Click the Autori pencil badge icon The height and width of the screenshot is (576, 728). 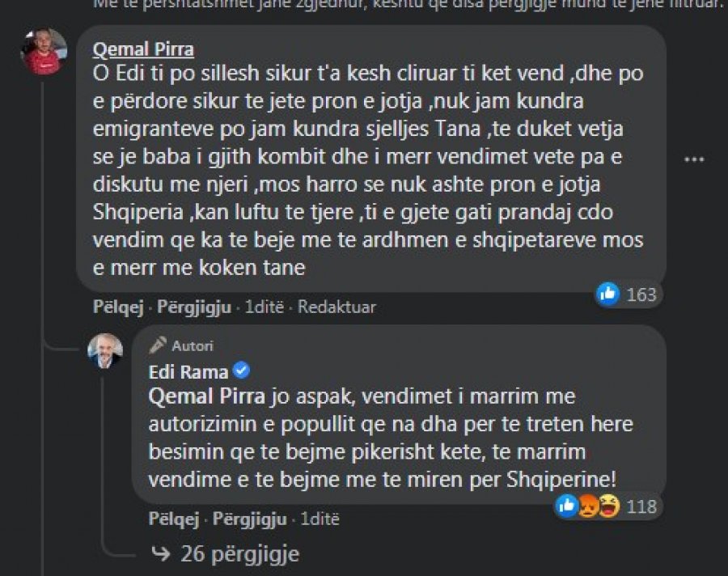[158, 345]
